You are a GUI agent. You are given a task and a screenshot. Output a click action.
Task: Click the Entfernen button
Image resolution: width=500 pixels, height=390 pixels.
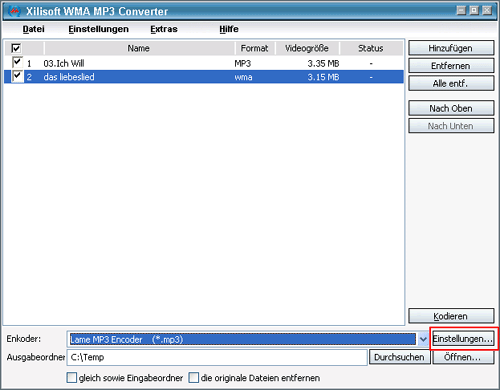pos(451,66)
